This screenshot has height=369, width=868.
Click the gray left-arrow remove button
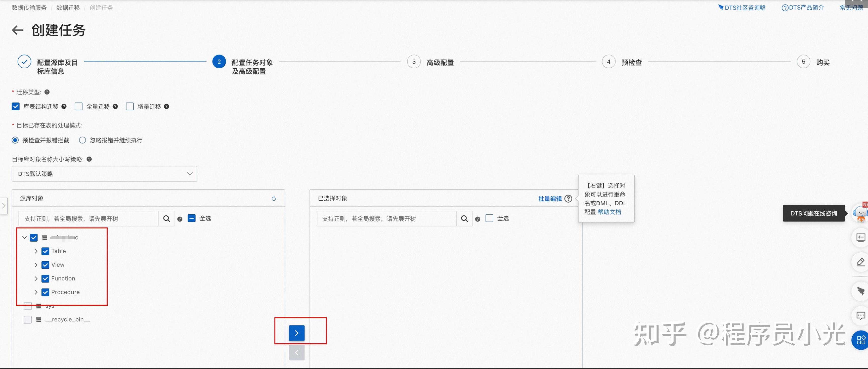[296, 352]
